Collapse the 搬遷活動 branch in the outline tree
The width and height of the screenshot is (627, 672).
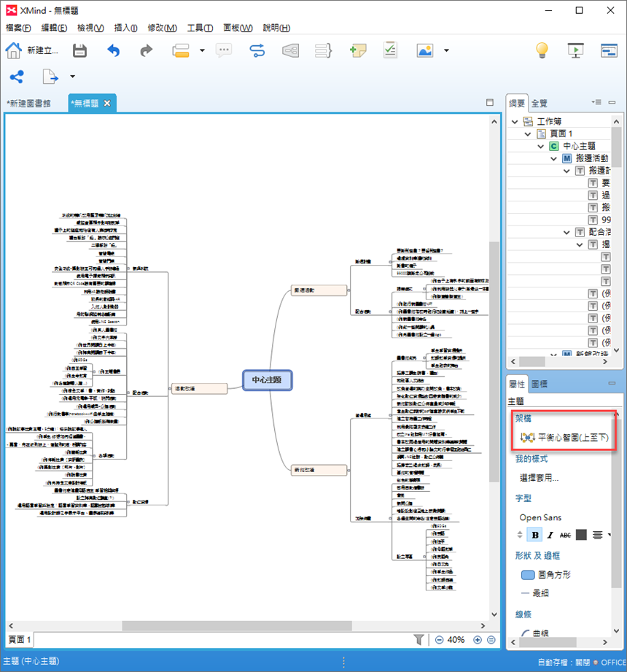553,158
